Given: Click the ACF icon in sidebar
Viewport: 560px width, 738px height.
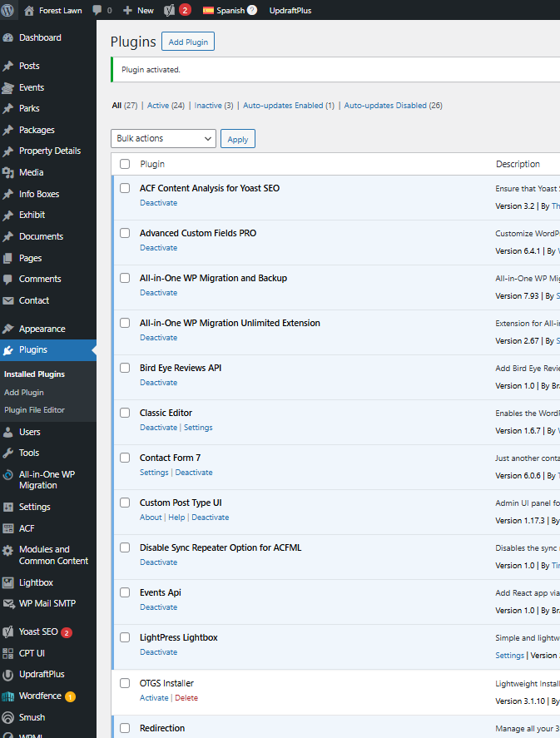Looking at the screenshot, I should click(x=8, y=528).
